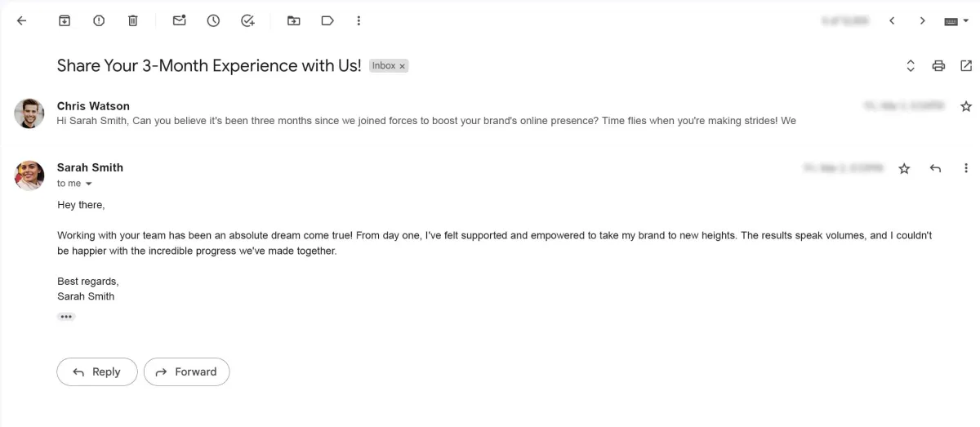980x427 pixels.
Task: Show trimmed content with ellipsis button
Action: (66, 317)
